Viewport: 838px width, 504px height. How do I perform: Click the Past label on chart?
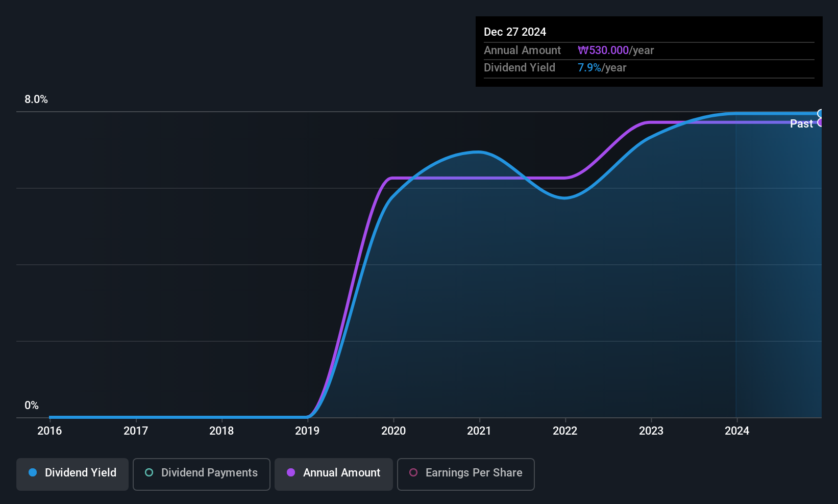pyautogui.click(x=801, y=124)
